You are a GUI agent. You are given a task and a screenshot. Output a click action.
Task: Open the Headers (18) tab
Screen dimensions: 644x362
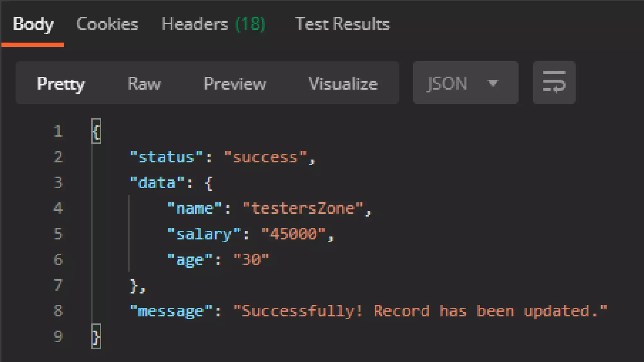click(213, 24)
